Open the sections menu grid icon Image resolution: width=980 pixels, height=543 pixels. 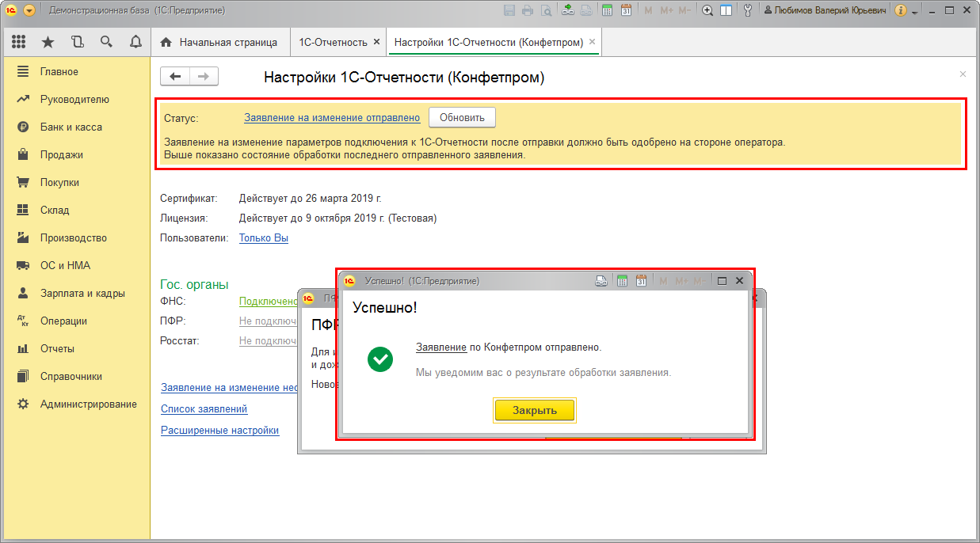point(19,42)
